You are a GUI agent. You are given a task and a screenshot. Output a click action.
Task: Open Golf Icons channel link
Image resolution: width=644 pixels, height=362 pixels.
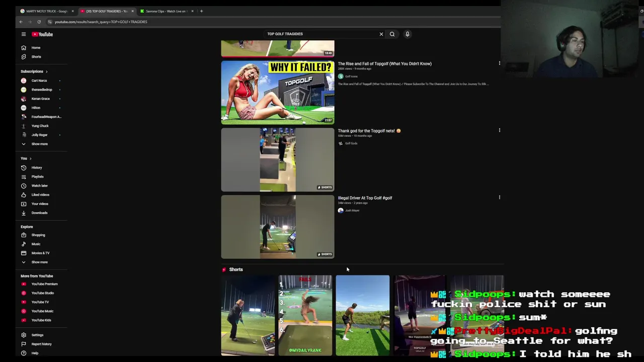[x=351, y=76]
